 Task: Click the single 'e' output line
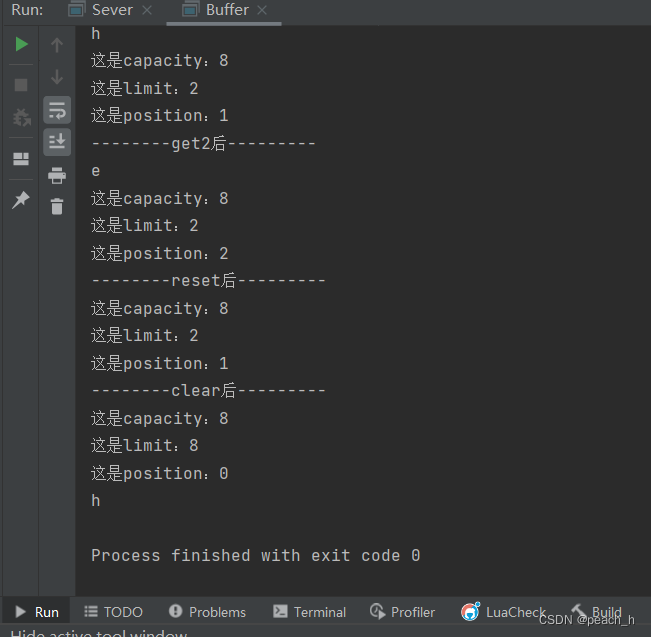(95, 171)
